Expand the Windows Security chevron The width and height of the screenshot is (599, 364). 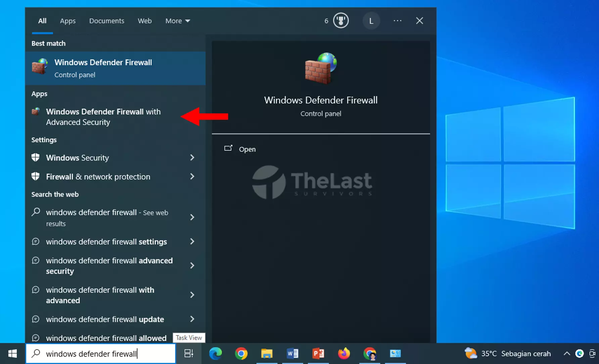(192, 158)
